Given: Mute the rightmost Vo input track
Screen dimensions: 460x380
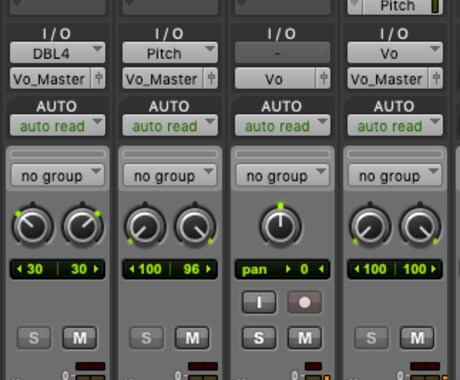Looking at the screenshot, I should pos(417,338).
